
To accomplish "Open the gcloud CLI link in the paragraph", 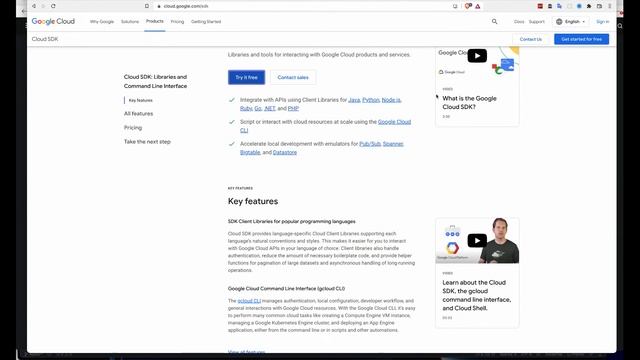I will pos(249,301).
